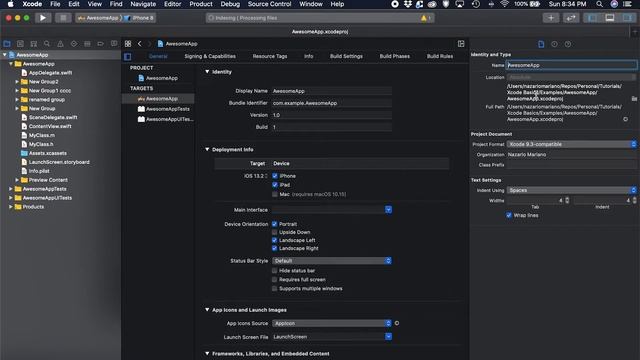Open the Source Control menu
Viewport: 640px width, 360px height.
pyautogui.click(x=269, y=4)
